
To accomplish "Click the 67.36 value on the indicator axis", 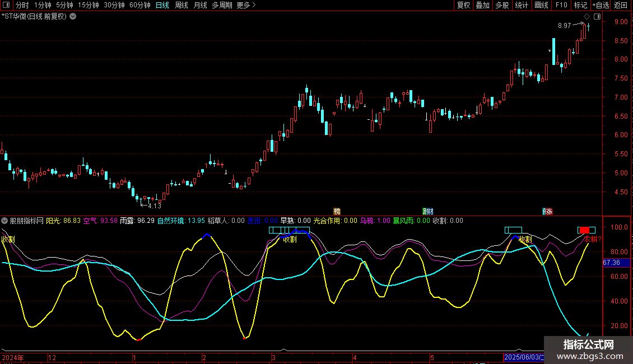I will pos(611,263).
